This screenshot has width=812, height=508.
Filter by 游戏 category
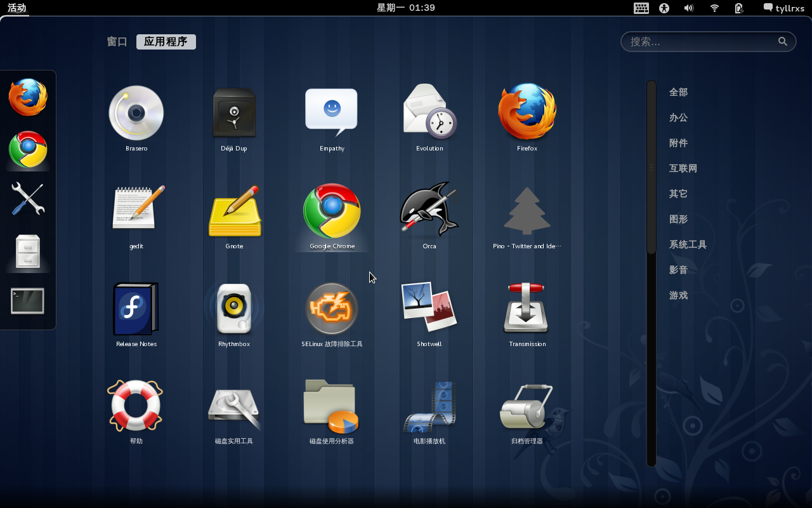coord(678,295)
